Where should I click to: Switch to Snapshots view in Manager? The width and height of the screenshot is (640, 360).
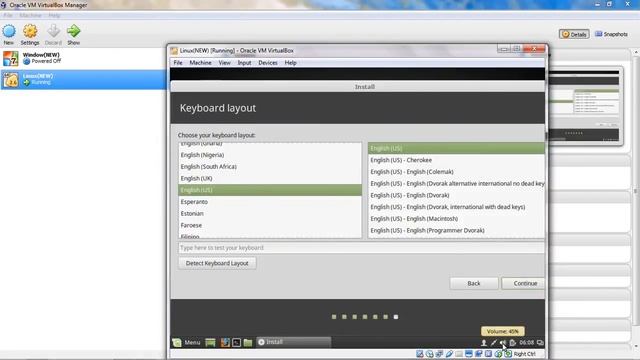pos(611,34)
